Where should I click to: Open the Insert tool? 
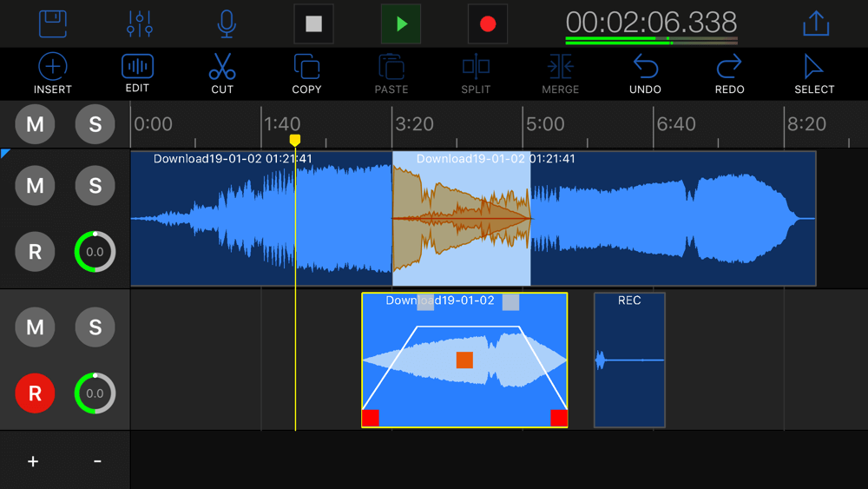[53, 73]
